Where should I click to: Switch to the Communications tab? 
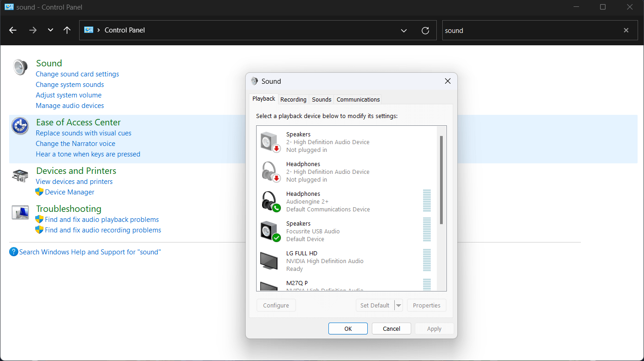pos(358,99)
